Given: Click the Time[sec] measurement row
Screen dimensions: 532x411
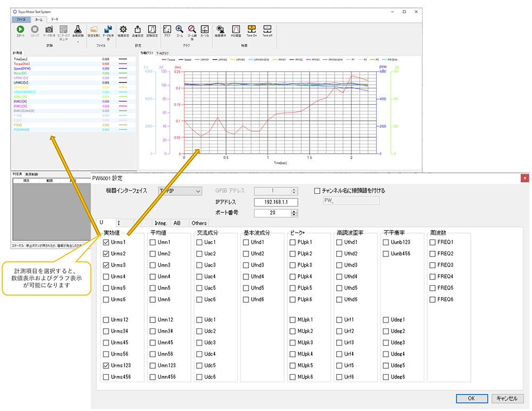Looking at the screenshot, I should coord(74,59).
